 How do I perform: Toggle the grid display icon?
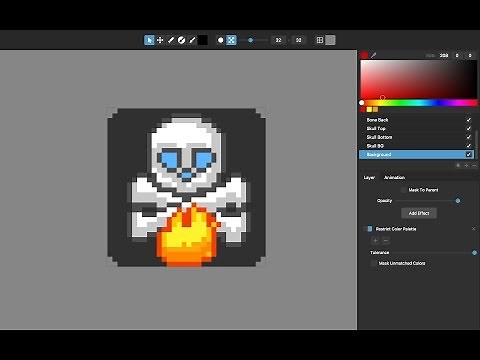pyautogui.click(x=320, y=40)
